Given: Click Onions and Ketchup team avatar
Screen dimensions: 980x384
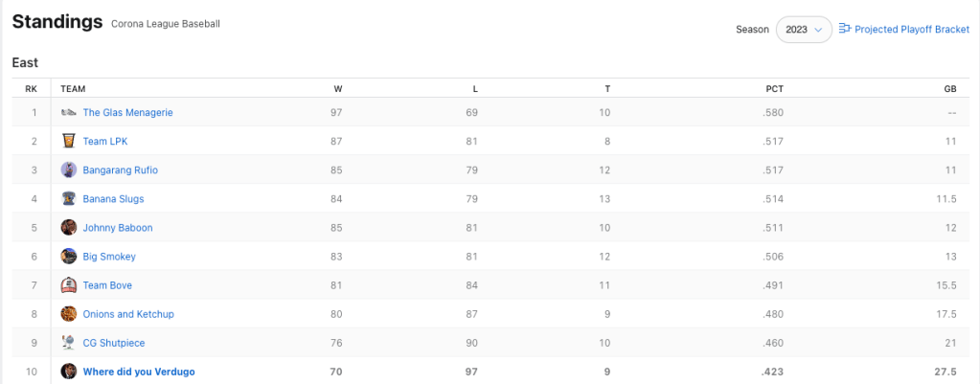Looking at the screenshot, I should pyautogui.click(x=68, y=314).
